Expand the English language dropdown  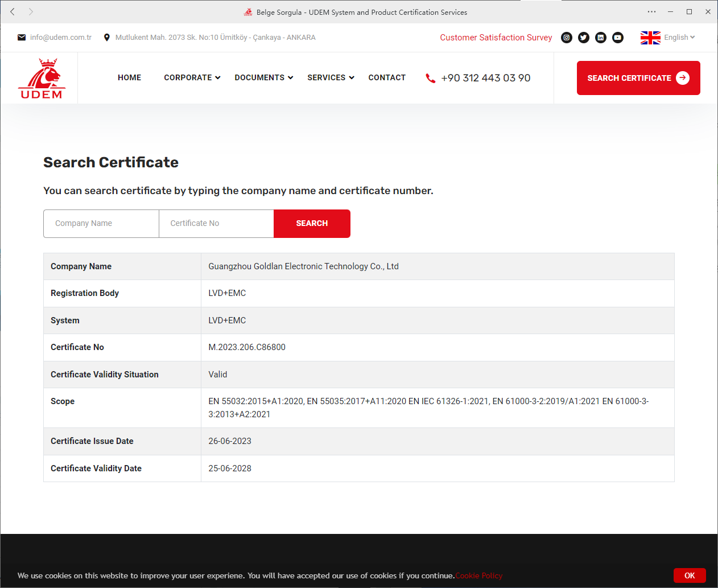tap(680, 38)
